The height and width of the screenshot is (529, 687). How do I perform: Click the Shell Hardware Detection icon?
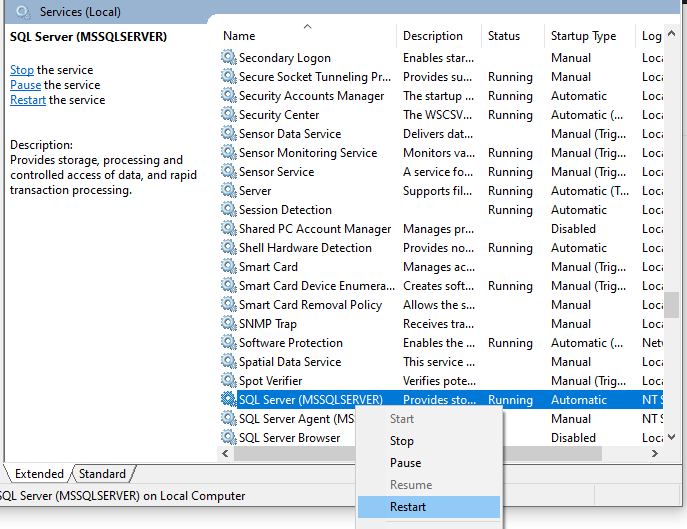[x=228, y=247]
